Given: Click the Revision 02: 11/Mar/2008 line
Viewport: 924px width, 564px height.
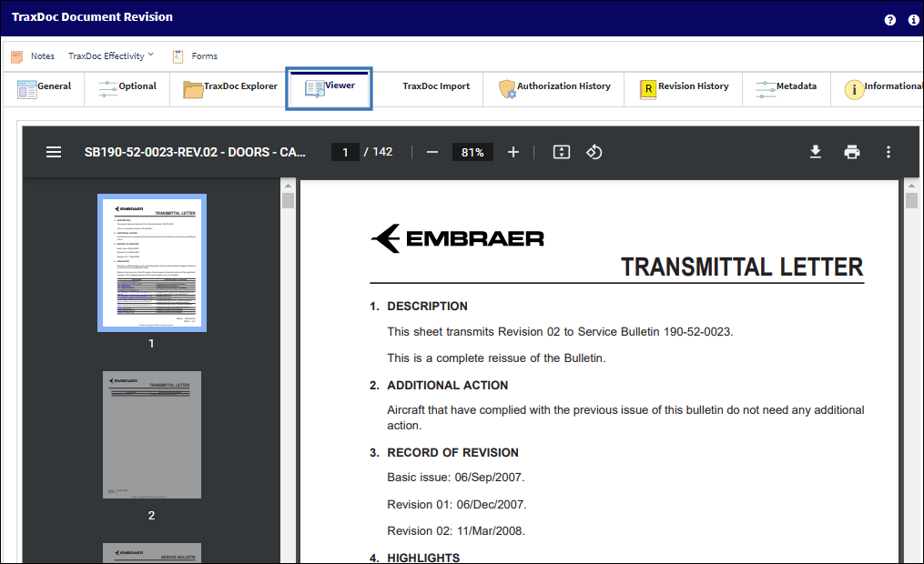Looking at the screenshot, I should [455, 531].
